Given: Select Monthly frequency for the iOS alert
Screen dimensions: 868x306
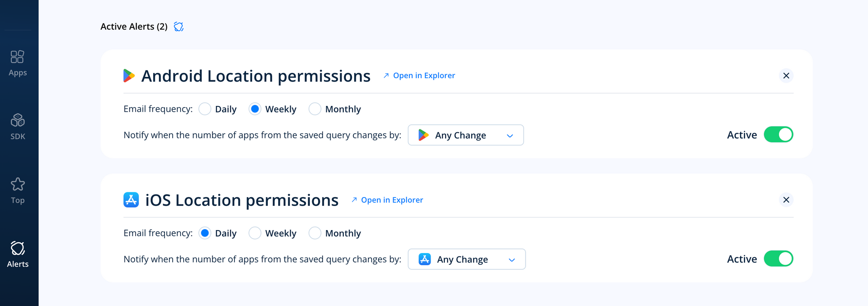Looking at the screenshot, I should click(315, 233).
